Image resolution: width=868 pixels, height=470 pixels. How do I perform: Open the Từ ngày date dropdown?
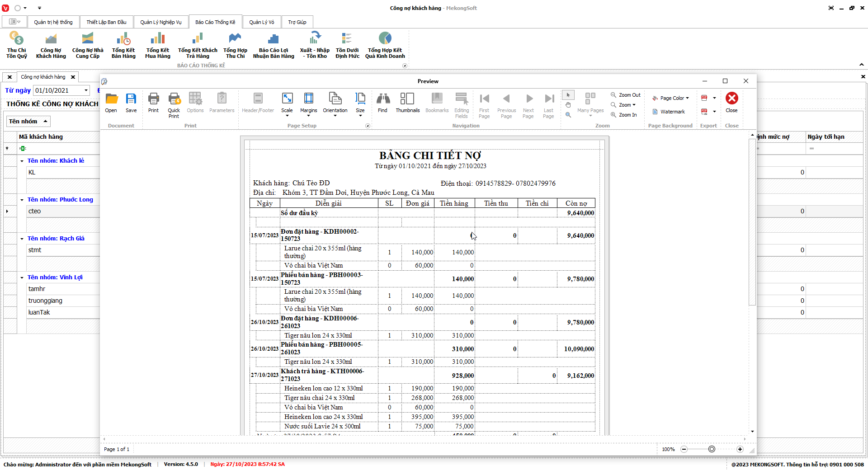(x=86, y=90)
